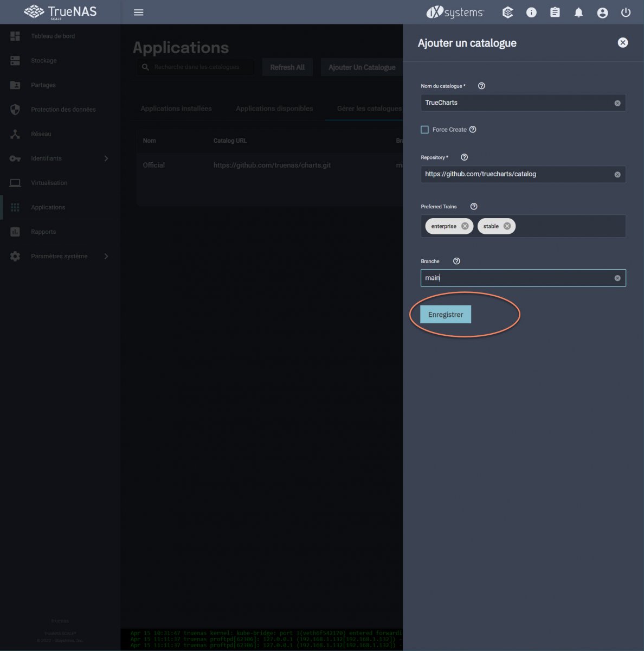
Task: Open Partages in sidebar
Action: point(60,85)
